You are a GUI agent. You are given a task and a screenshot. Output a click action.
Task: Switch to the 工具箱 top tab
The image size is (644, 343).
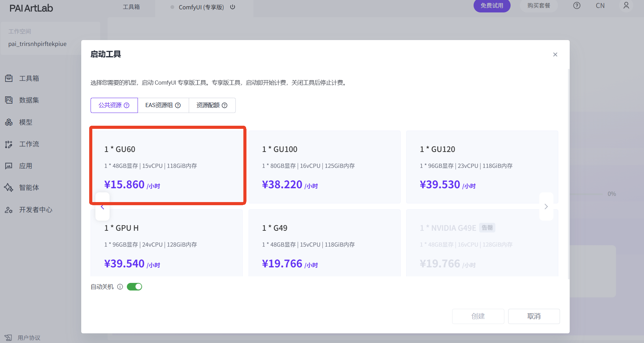pos(131,7)
